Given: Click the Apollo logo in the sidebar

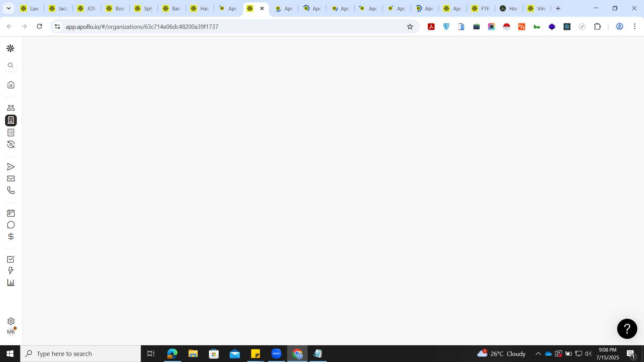Looking at the screenshot, I should coord(10,48).
